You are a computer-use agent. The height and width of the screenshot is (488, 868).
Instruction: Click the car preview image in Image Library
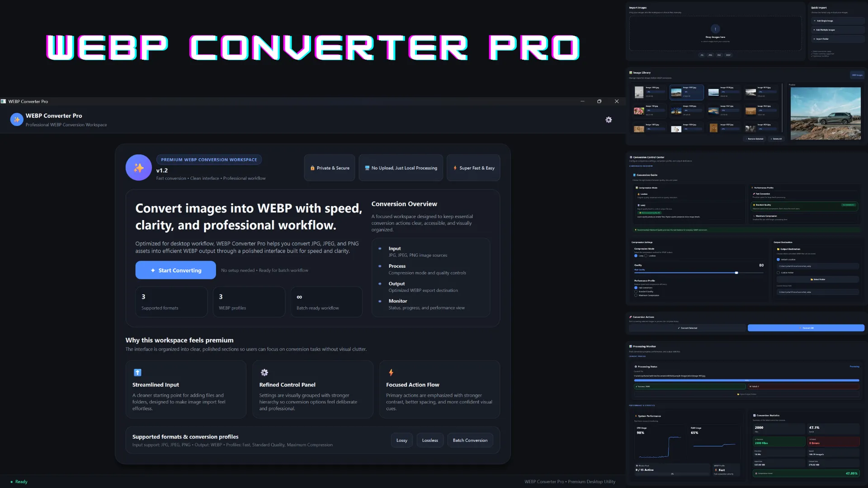[x=826, y=113]
